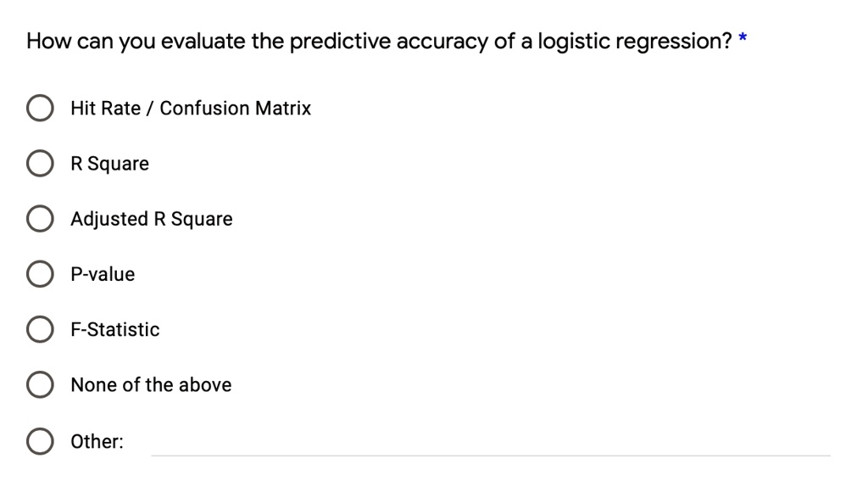Click the F-Statistic label text

(x=116, y=329)
